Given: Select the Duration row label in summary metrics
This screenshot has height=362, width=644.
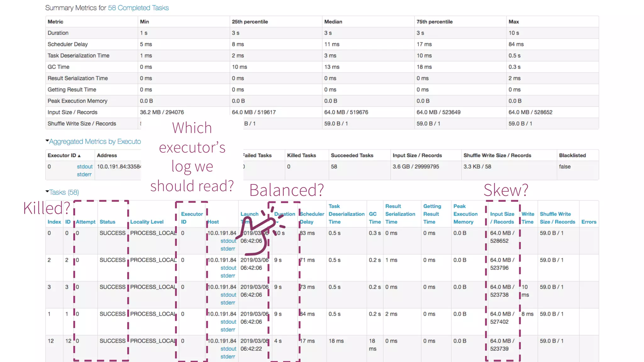Looking at the screenshot, I should click(58, 33).
